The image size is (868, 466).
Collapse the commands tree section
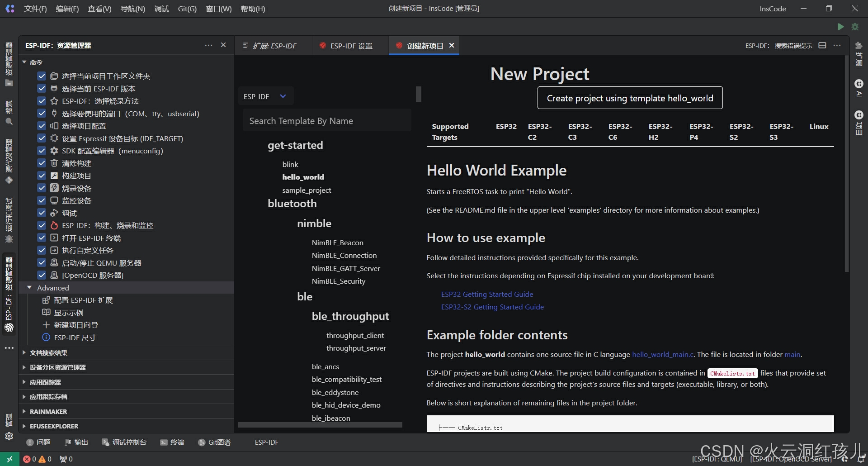click(x=24, y=62)
